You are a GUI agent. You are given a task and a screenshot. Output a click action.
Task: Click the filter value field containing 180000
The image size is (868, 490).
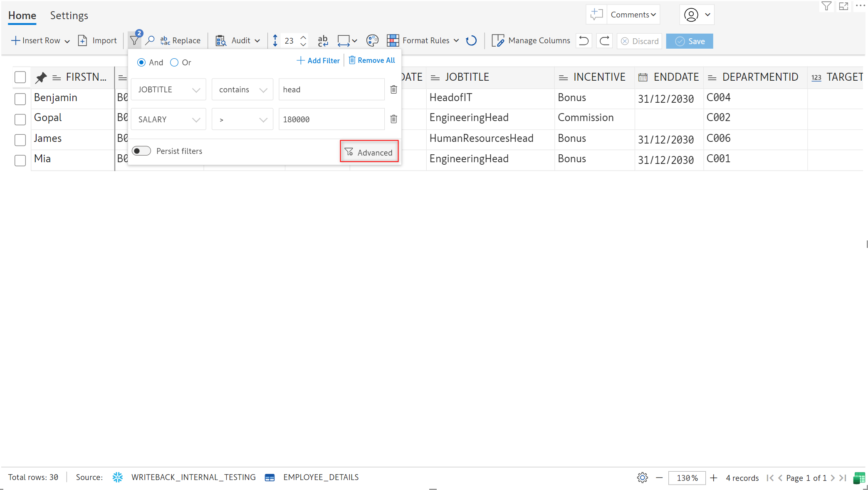click(x=331, y=119)
